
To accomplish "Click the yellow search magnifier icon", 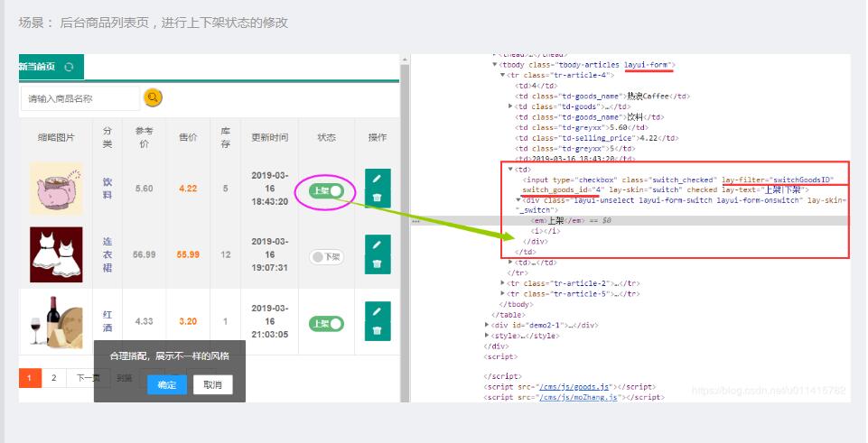I will 153,97.
